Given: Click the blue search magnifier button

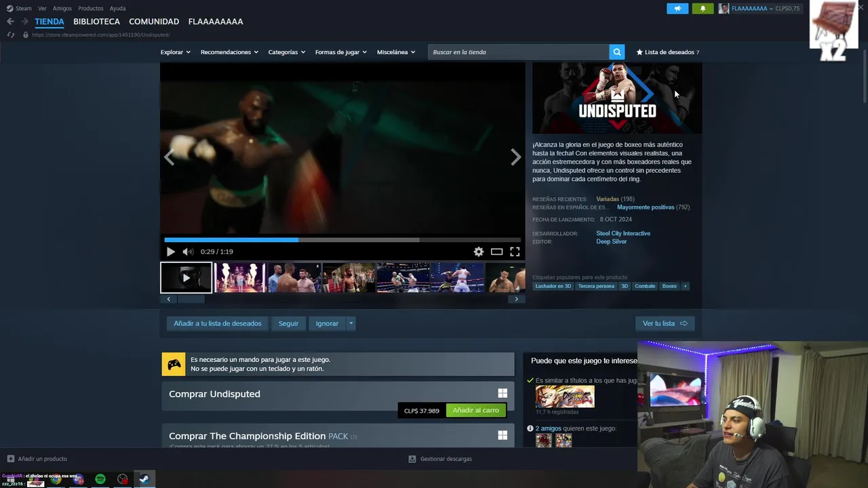Looking at the screenshot, I should (x=616, y=52).
